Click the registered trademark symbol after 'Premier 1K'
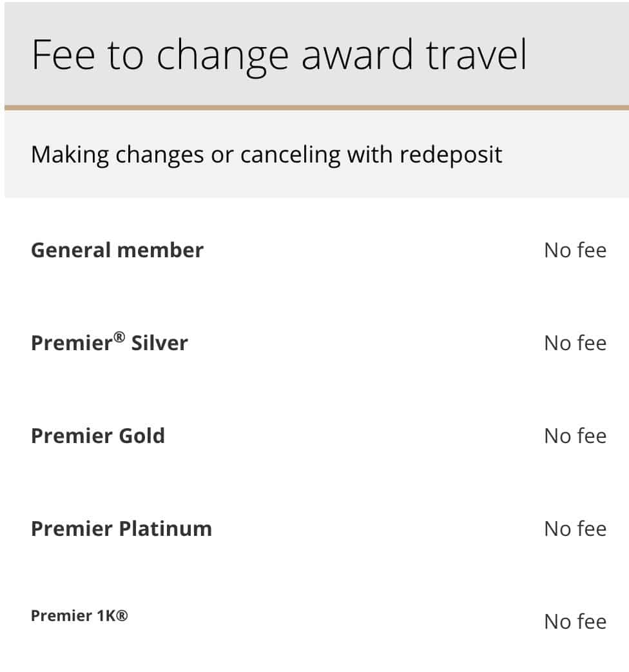 click(x=122, y=615)
